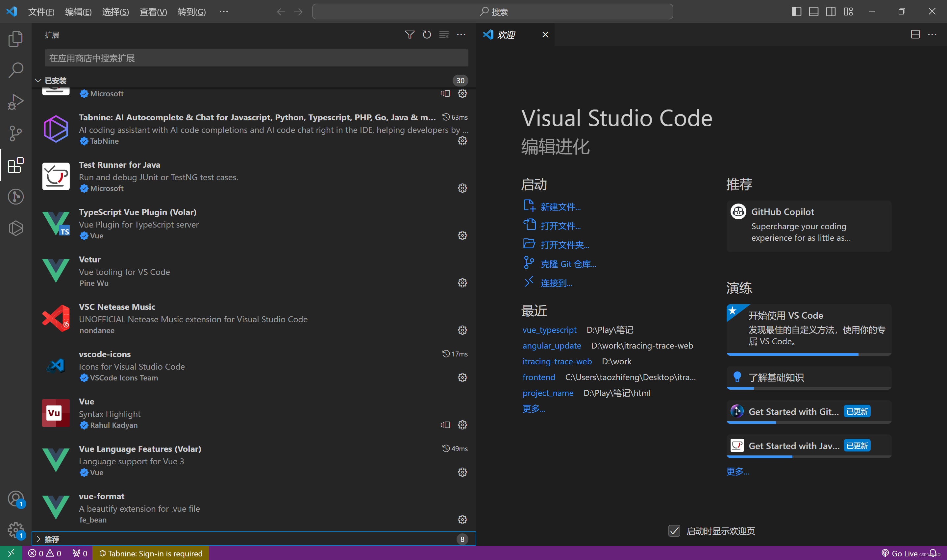Select the 欢迎 welcome tab
Screen dimensions: 947x560
pyautogui.click(x=506, y=35)
